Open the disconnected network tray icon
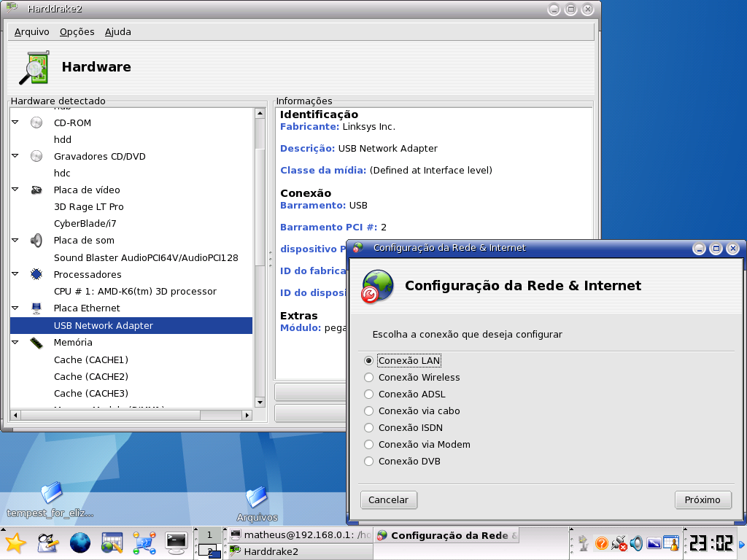This screenshot has height=560, width=747. click(x=619, y=543)
